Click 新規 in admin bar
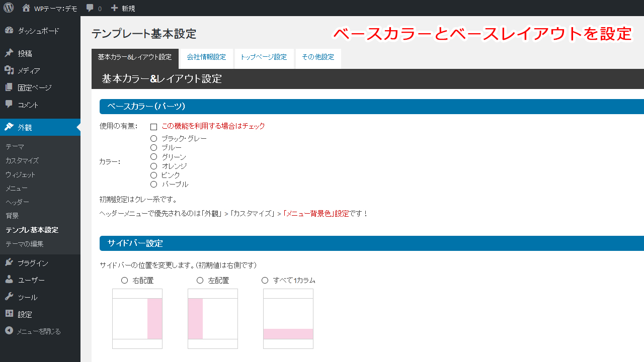The height and width of the screenshot is (362, 644). coord(128,9)
